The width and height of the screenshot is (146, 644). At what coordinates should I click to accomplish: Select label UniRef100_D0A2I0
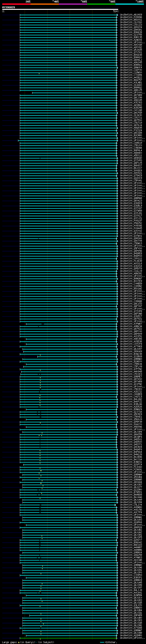click(131, 424)
